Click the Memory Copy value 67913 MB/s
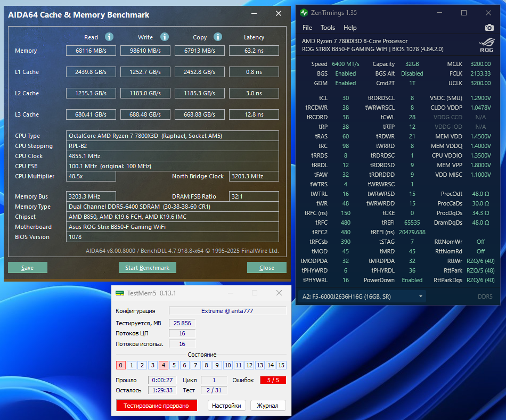Screen dimensions: 506x420 click(x=199, y=51)
